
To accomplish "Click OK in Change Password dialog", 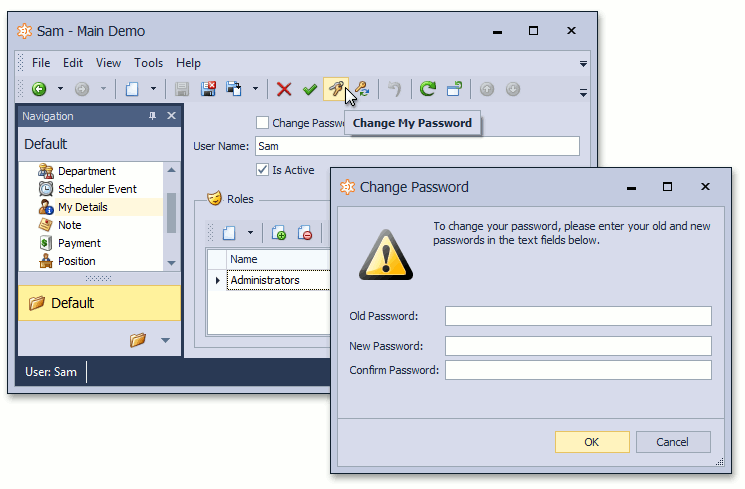I will coord(592,442).
